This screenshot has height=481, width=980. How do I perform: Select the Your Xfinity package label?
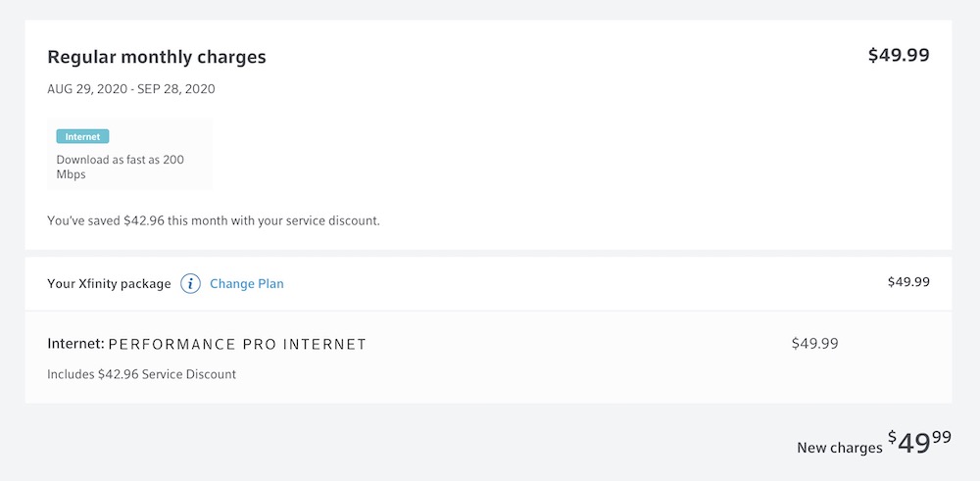tap(109, 284)
